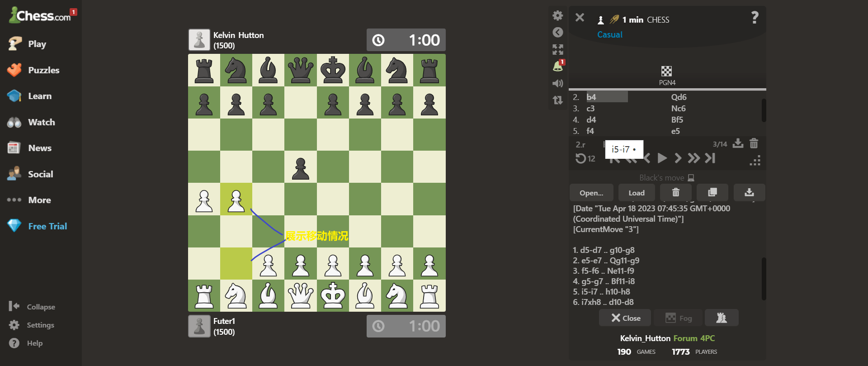Select move Nc6 in move list
The height and width of the screenshot is (366, 868).
click(678, 108)
